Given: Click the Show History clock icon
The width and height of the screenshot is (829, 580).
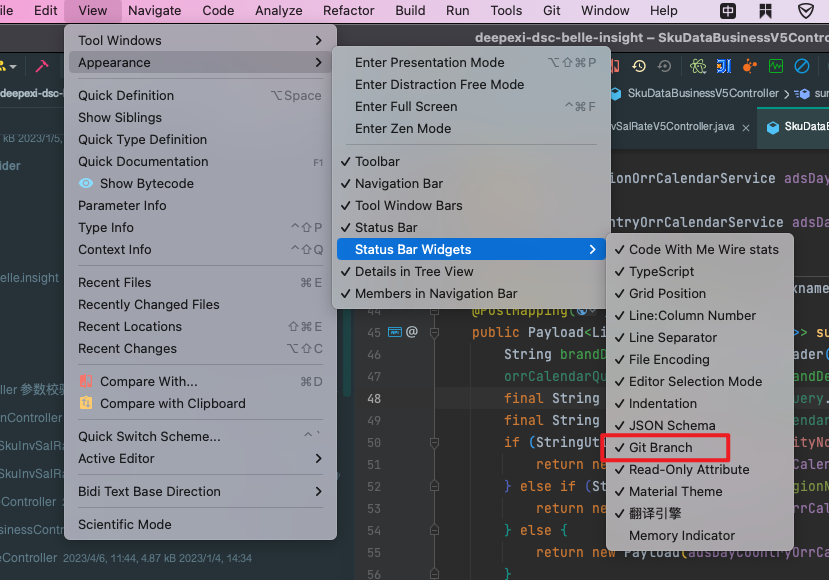Looking at the screenshot, I should (x=638, y=66).
